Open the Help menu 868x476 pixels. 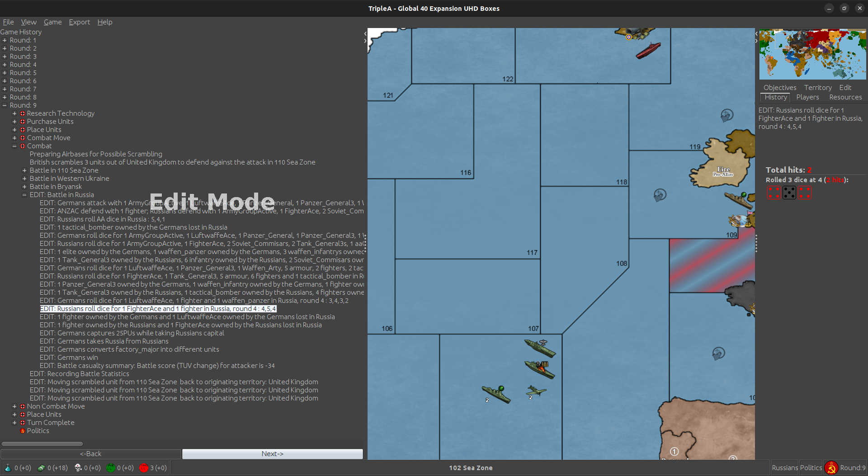104,22
